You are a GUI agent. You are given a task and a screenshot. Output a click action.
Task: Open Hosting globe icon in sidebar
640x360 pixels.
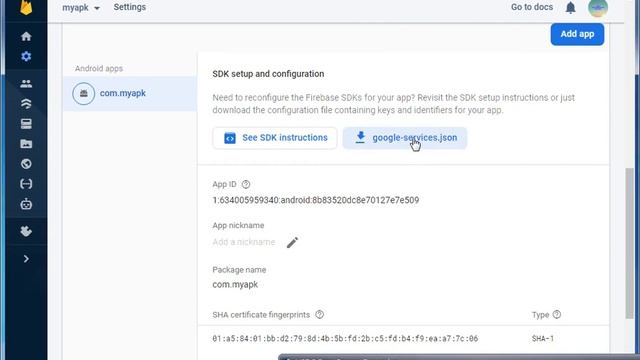[26, 164]
